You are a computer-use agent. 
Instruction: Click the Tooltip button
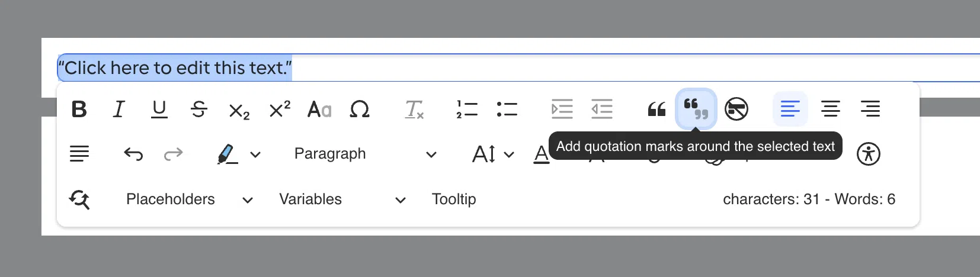point(454,199)
